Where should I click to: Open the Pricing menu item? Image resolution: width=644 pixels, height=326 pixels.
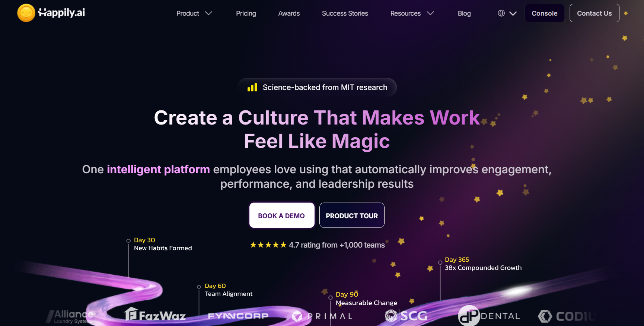click(x=246, y=13)
